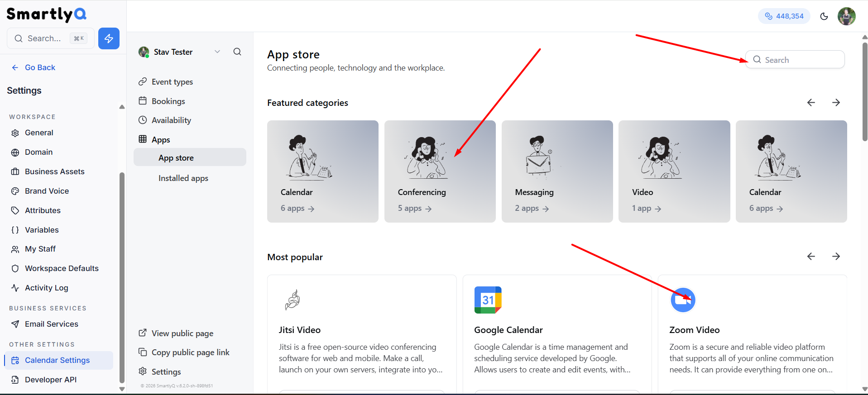Click the lightning bolt quick action button

109,38
